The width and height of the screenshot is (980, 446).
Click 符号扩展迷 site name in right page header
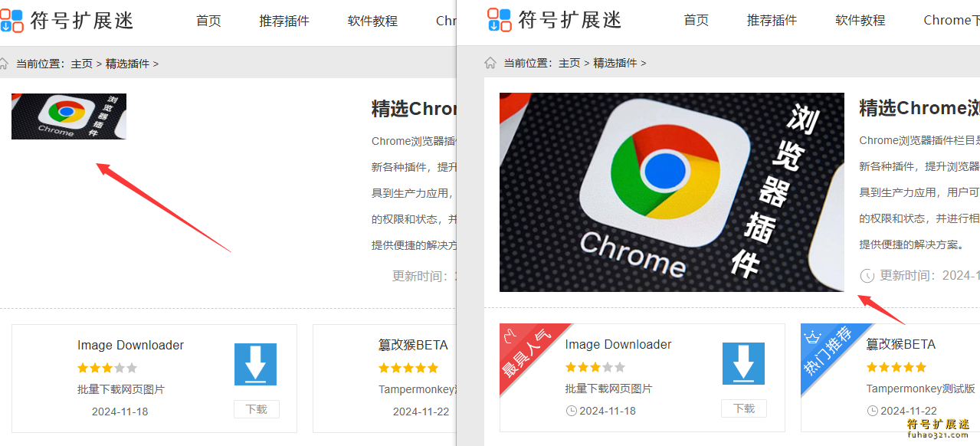(570, 20)
